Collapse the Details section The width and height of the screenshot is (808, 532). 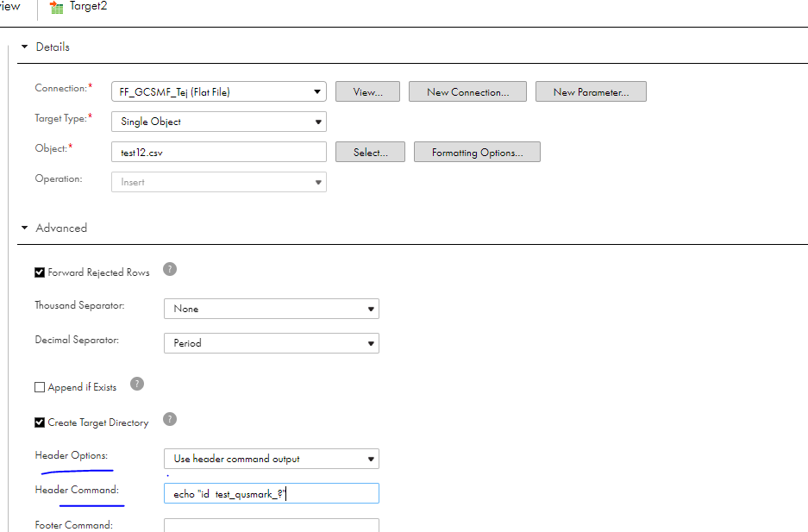[24, 47]
